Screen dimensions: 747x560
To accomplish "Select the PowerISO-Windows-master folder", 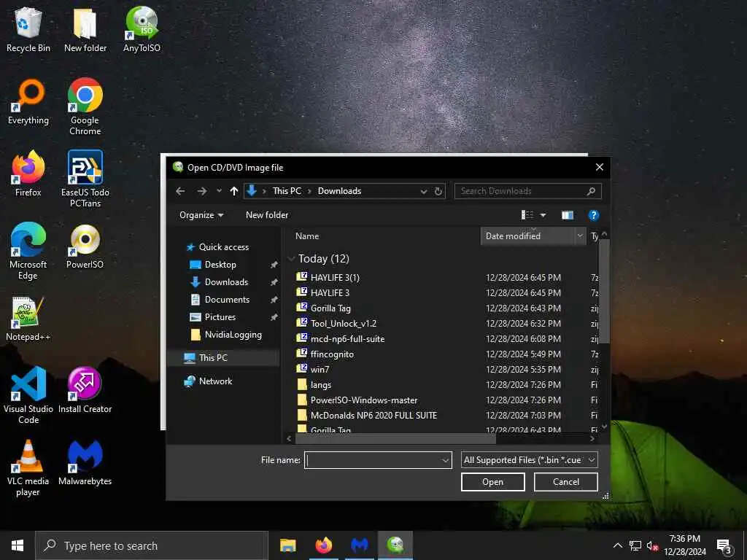I will [x=363, y=400].
